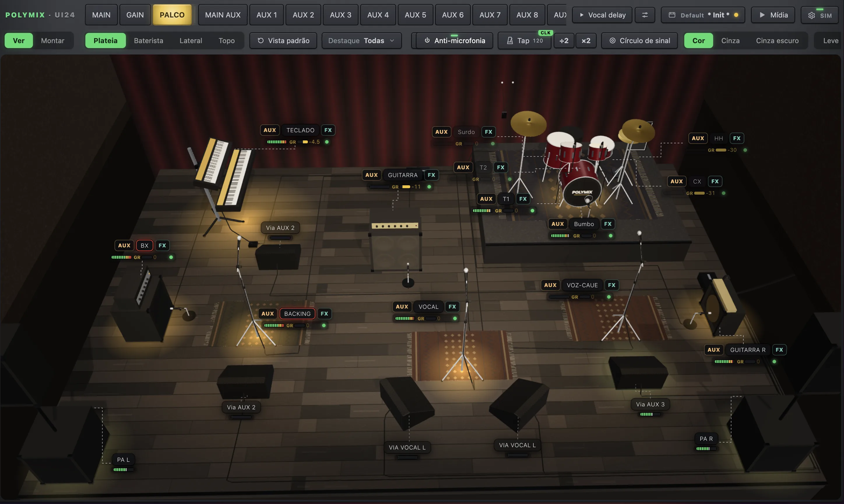Click the TECLADO gain reduction slider

(303, 142)
